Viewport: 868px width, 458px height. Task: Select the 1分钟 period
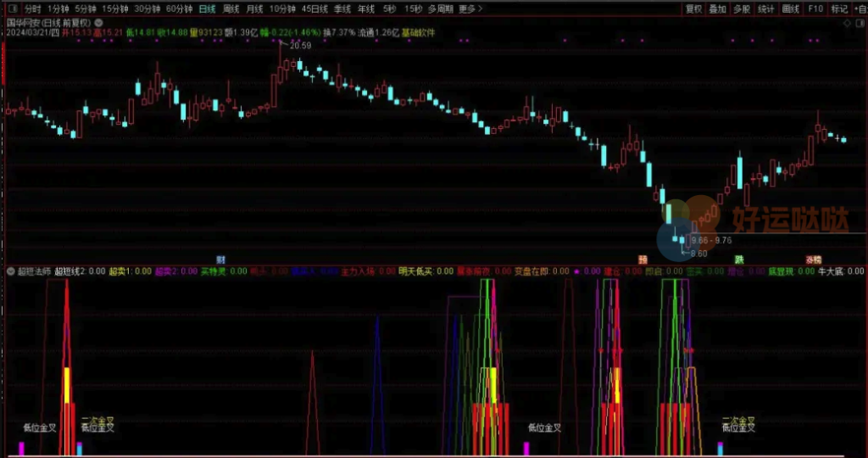[x=58, y=8]
